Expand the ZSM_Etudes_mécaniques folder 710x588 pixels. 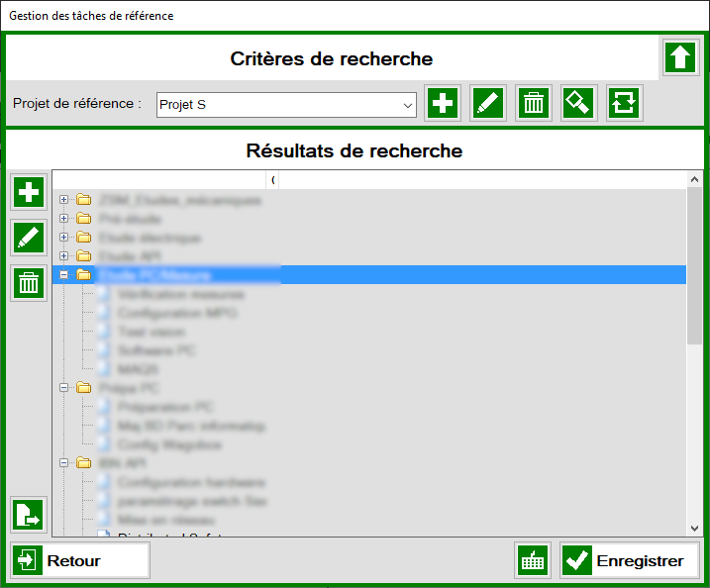point(63,200)
